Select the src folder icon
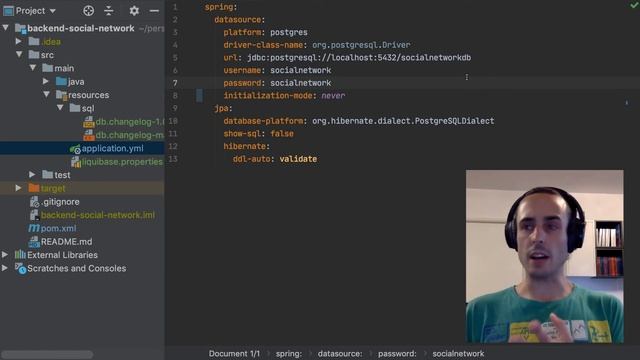Viewport: 640px width, 360px height. click(34, 54)
